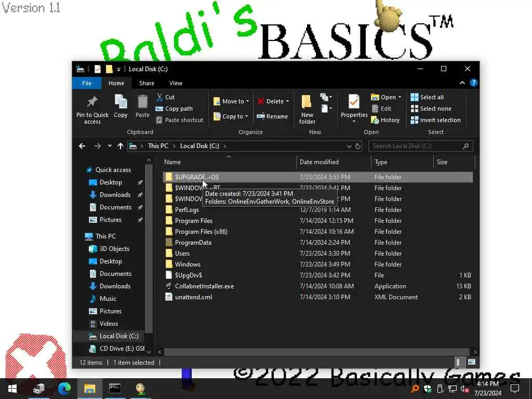
Task: Click the horizontal scrollbar of file list
Action: tap(317, 352)
